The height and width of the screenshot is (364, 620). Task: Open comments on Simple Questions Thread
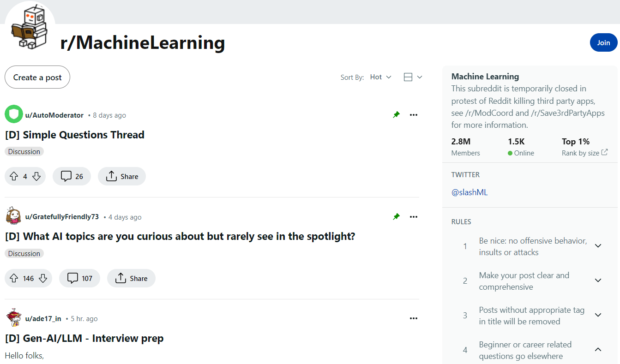(72, 176)
